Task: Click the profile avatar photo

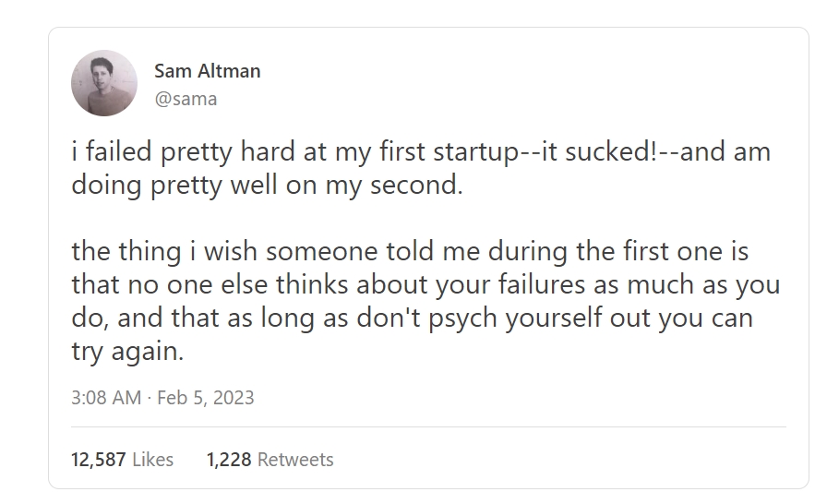Action: pyautogui.click(x=104, y=83)
